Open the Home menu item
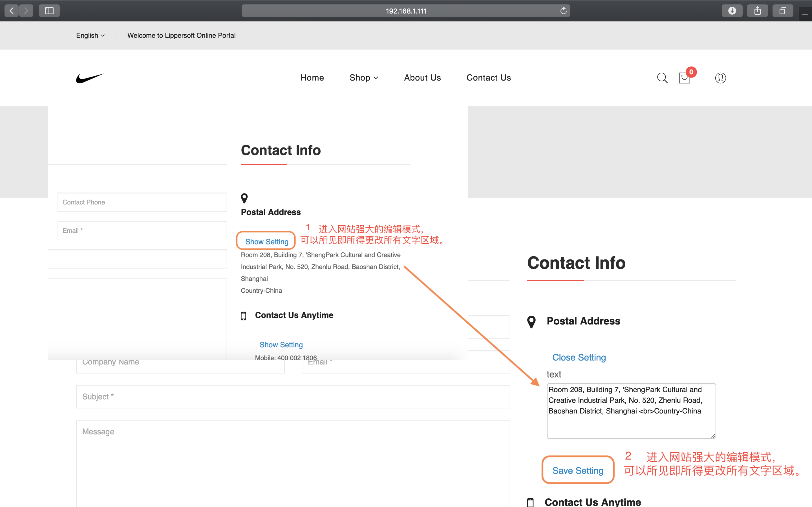The width and height of the screenshot is (812, 507). [312, 78]
